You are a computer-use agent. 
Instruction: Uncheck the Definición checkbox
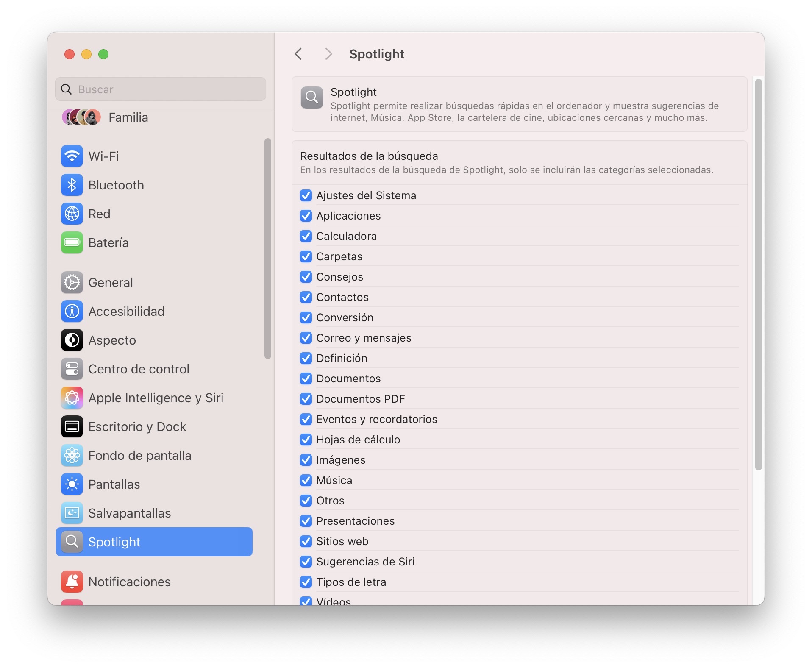click(306, 358)
